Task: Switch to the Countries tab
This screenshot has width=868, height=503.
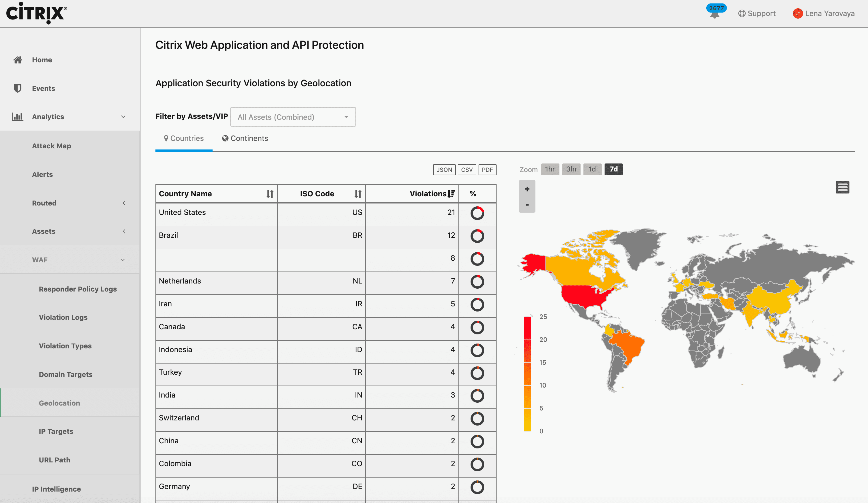Action: (184, 139)
